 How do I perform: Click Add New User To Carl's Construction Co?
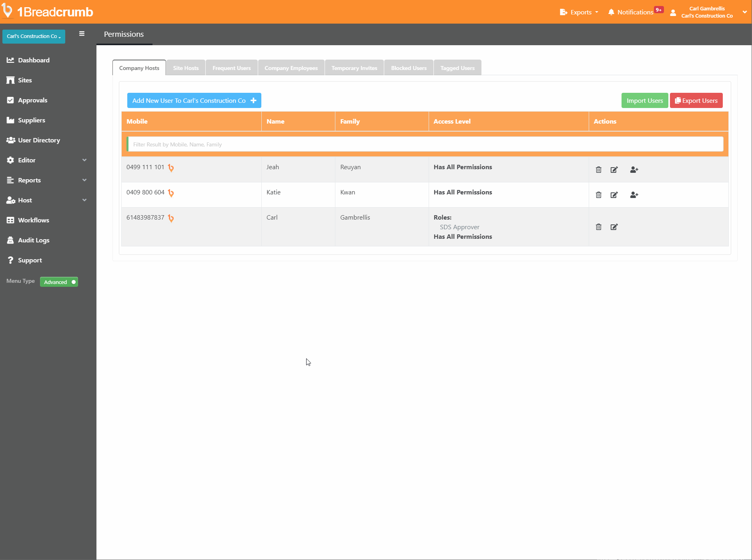pos(194,100)
